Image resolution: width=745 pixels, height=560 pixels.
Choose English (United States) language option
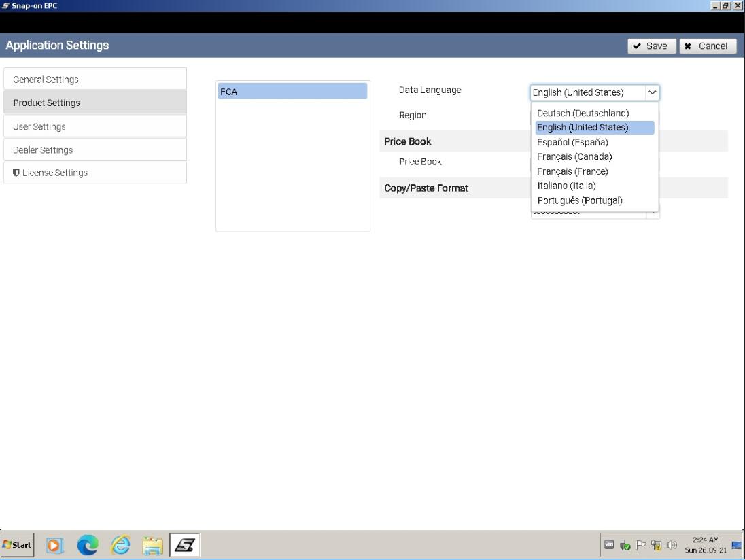pyautogui.click(x=594, y=127)
